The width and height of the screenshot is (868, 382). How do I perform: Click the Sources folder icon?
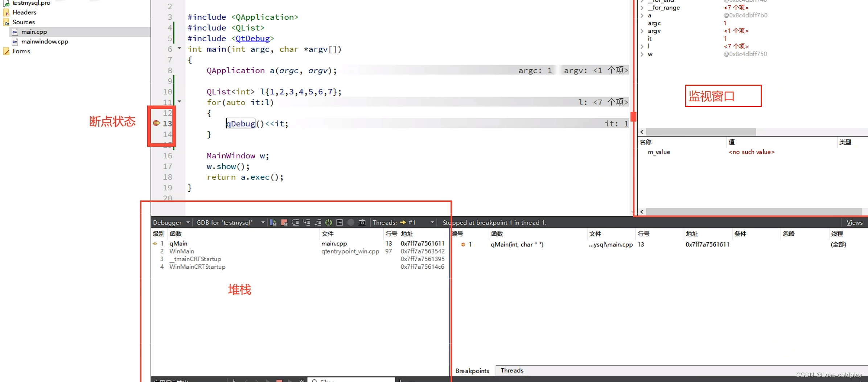click(6, 23)
